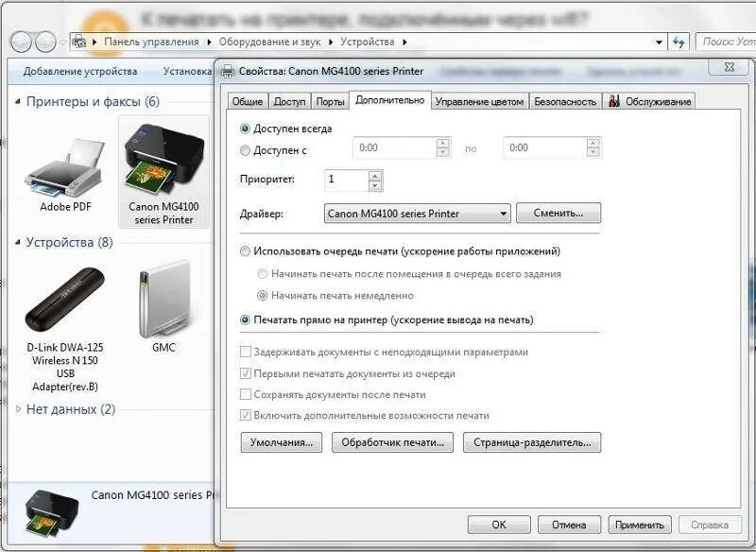Collapse the 'Устройства (8)' group
The height and width of the screenshot is (552, 756).
coord(18,242)
